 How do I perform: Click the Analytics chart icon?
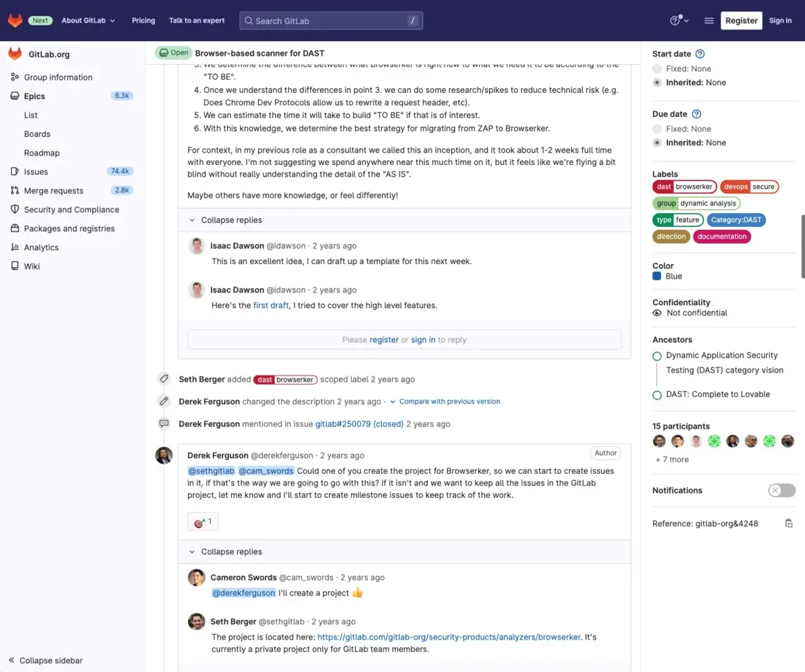pos(15,248)
